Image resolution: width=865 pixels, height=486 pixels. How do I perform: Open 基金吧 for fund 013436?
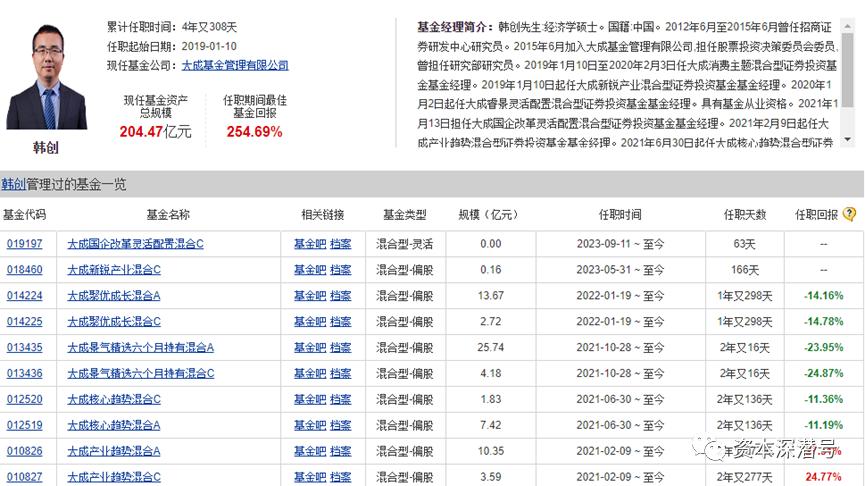pos(309,373)
